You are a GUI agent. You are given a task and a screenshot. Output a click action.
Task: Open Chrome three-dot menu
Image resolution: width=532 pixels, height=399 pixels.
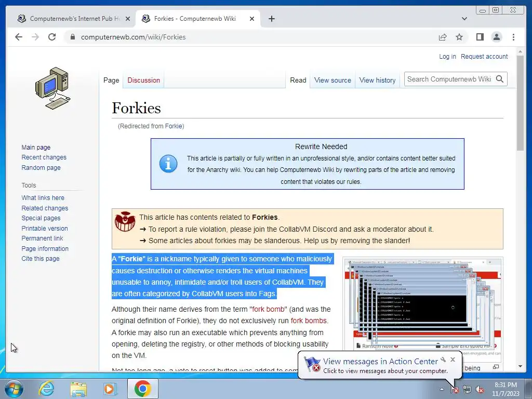point(514,37)
